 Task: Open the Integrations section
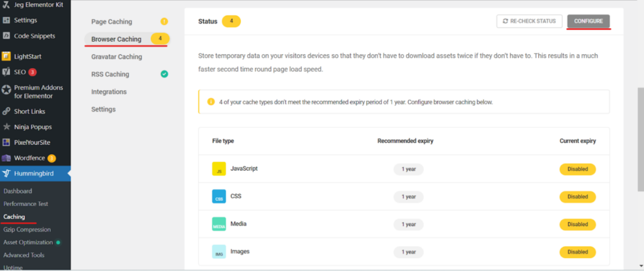(109, 92)
